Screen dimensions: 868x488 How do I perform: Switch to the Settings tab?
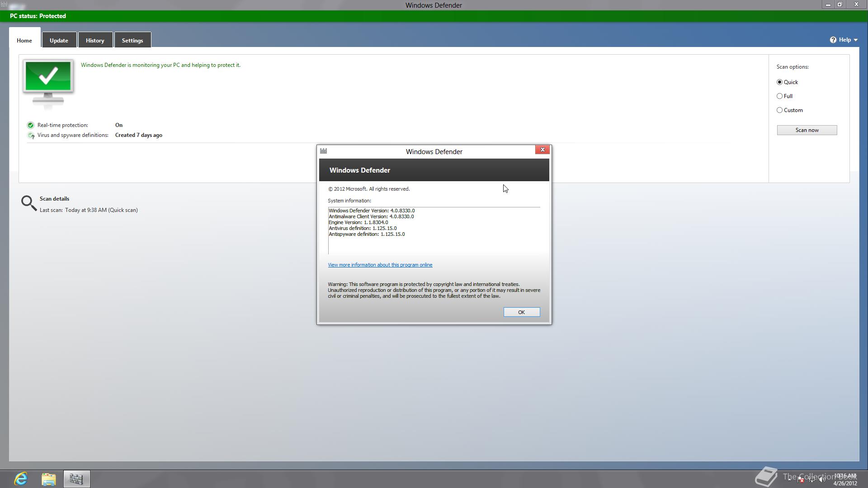(132, 40)
